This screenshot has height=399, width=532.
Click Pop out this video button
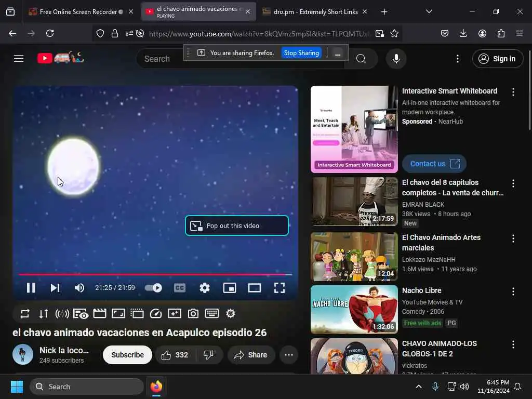(237, 225)
